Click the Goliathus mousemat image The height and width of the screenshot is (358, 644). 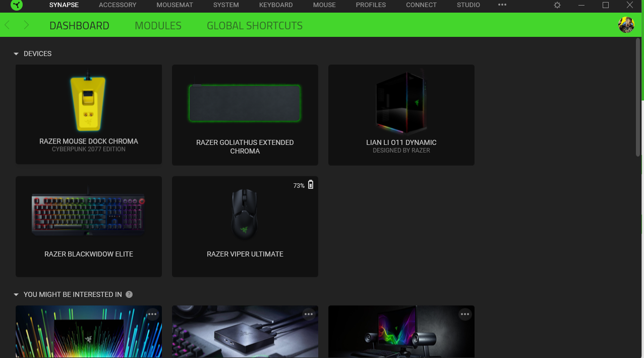tap(245, 104)
